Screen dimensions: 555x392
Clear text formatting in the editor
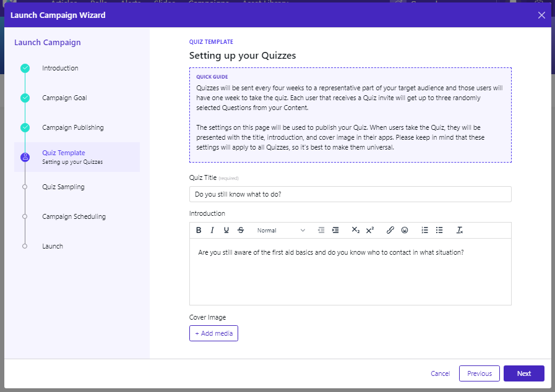click(x=460, y=230)
